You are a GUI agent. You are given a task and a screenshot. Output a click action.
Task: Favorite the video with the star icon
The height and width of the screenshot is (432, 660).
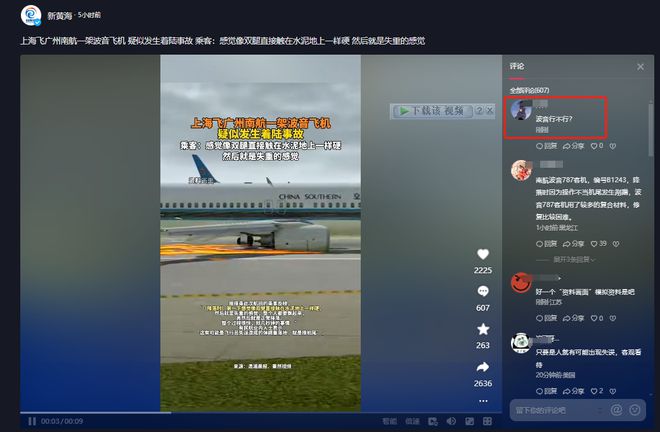tap(483, 329)
